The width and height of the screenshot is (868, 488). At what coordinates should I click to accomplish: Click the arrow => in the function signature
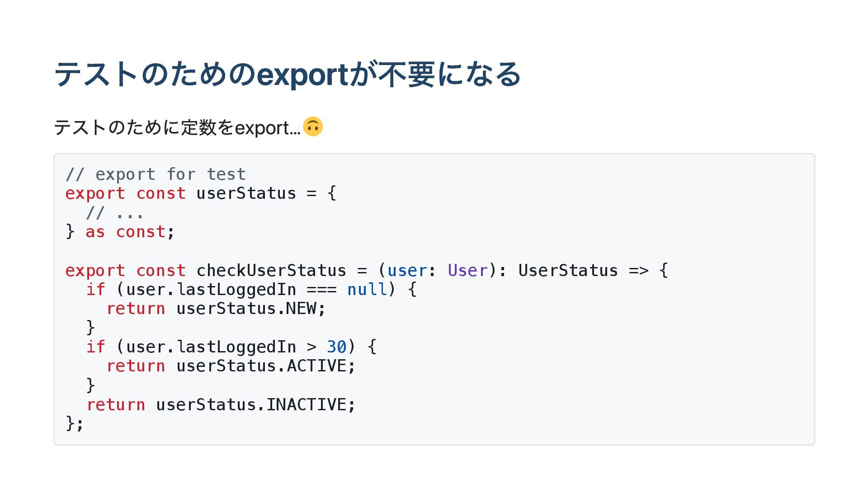[x=638, y=270]
